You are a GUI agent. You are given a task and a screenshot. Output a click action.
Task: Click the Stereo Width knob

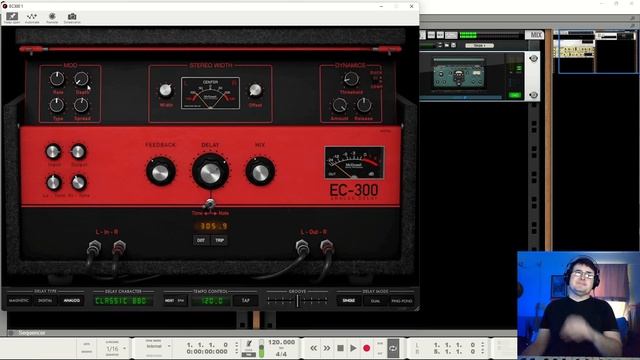165,90
